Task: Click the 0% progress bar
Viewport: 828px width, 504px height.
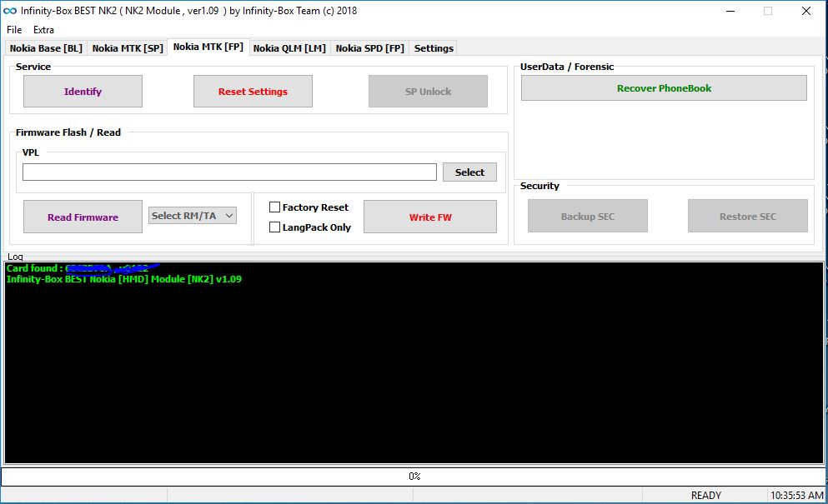Action: click(x=412, y=476)
